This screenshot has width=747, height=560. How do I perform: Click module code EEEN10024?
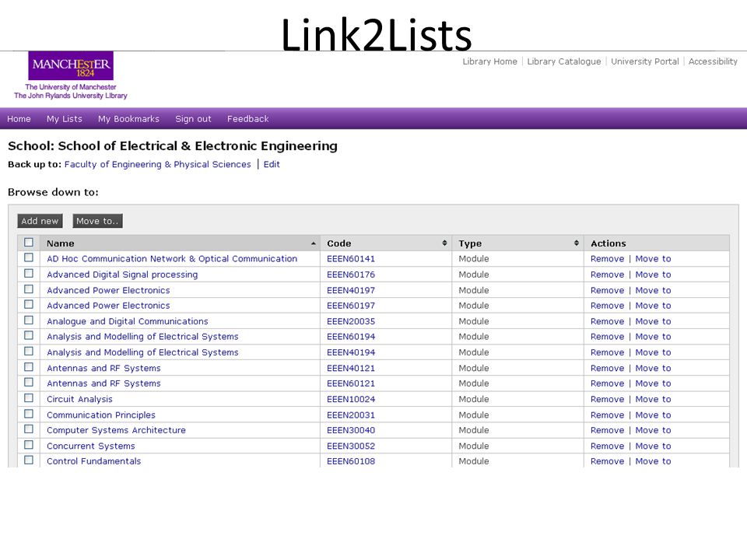[x=351, y=399]
